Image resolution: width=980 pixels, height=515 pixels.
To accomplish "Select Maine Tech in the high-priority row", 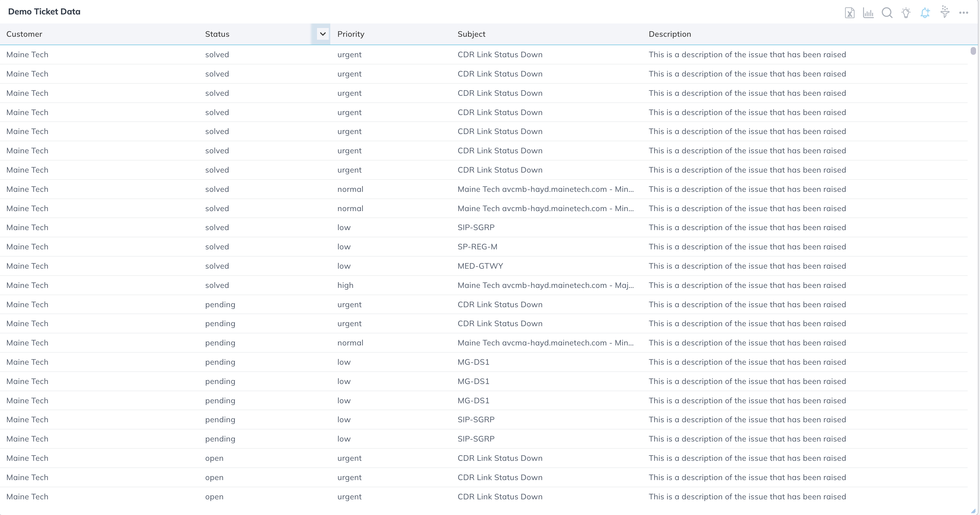I will pyautogui.click(x=27, y=286).
